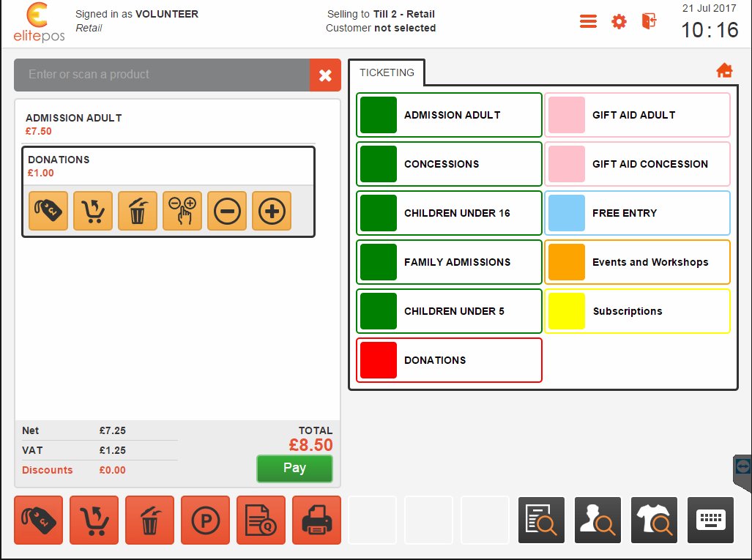Viewport: 752px width, 560px height.
Task: Select ADMISSION ADULT line in basket
Action: [x=168, y=124]
